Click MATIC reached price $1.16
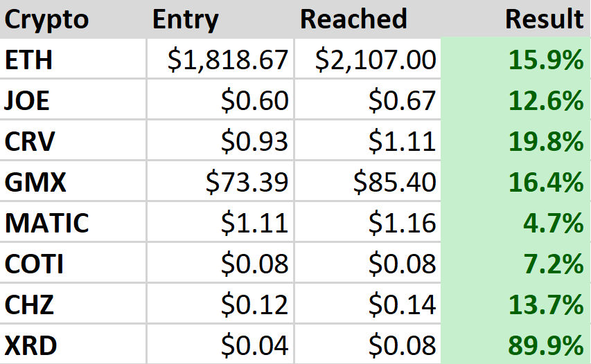This screenshot has width=591, height=364. pyautogui.click(x=403, y=224)
